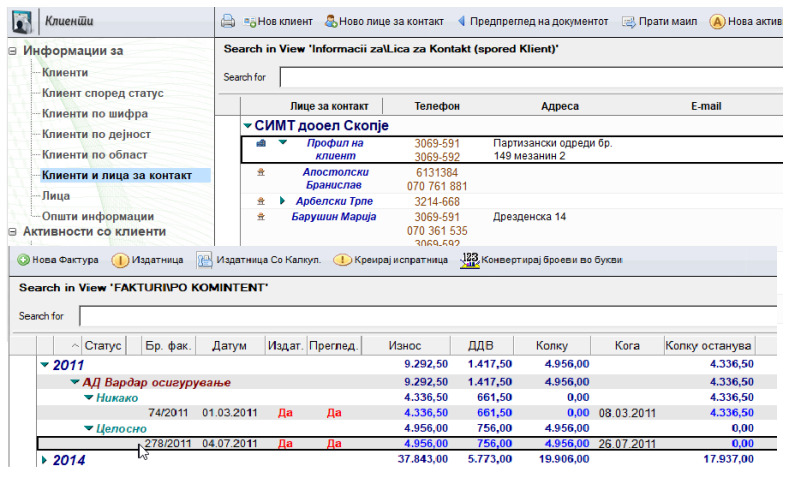Add a contact via Ново лице за контакт

[x=384, y=21]
